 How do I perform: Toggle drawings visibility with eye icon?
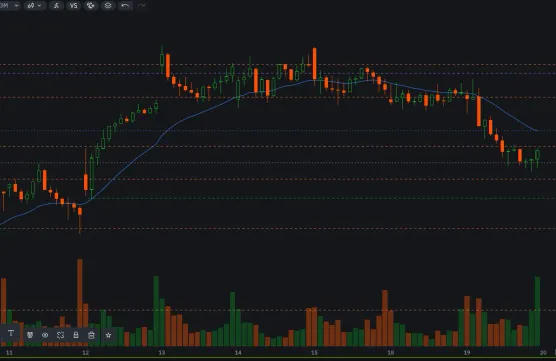click(x=45, y=335)
